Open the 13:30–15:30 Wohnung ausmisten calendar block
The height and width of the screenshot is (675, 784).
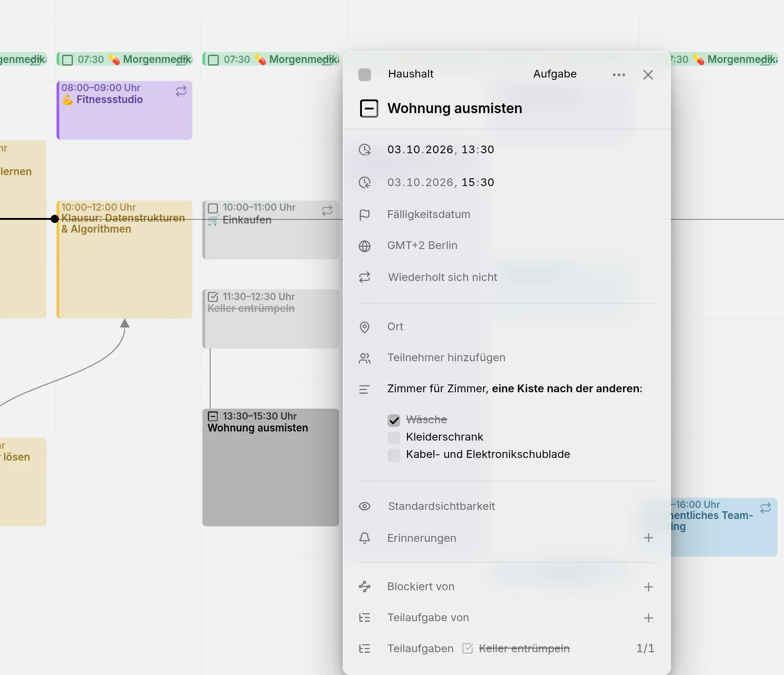[x=271, y=467]
